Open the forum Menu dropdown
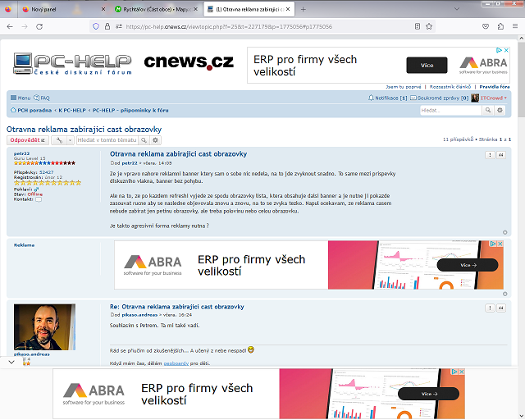525x420 pixels. (x=21, y=98)
